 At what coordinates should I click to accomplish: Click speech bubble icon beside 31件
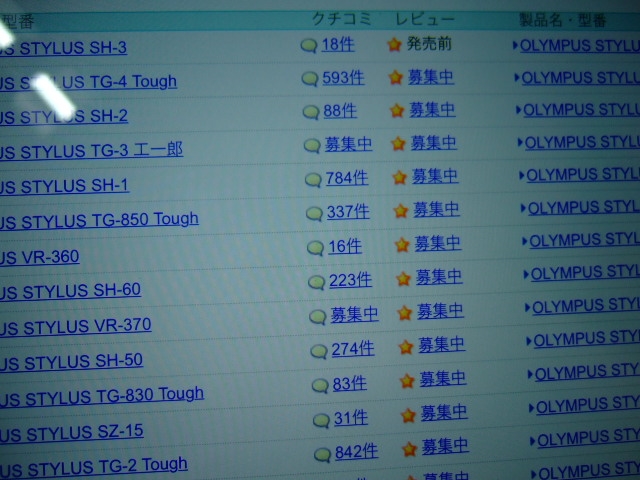pyautogui.click(x=322, y=420)
